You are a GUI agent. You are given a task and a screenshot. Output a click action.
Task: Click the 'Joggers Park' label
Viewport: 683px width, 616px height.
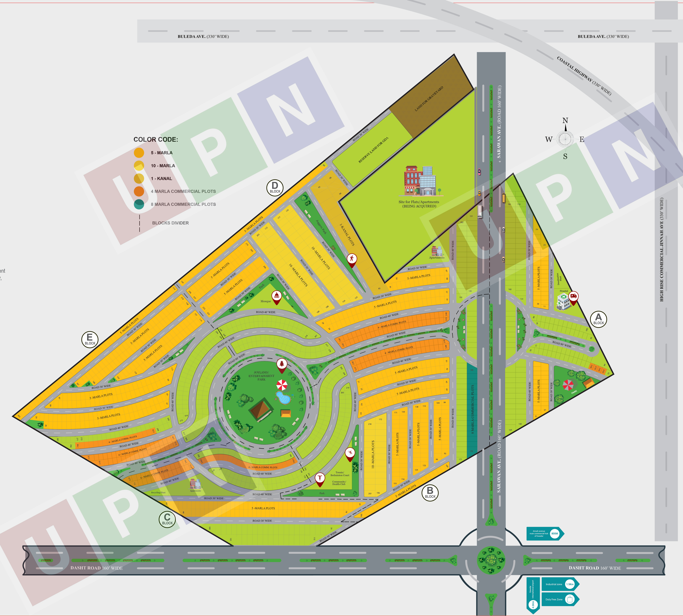pyautogui.click(x=321, y=227)
